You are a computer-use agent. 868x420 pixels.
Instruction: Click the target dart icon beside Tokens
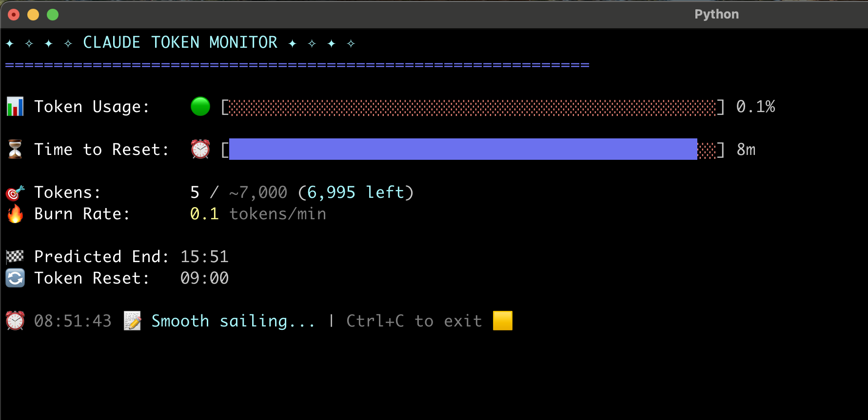pos(15,193)
